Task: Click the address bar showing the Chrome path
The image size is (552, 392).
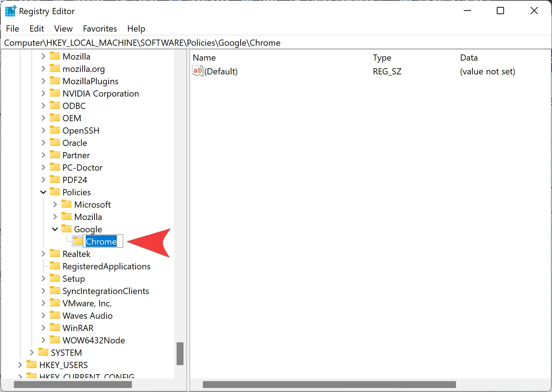Action: pos(142,42)
